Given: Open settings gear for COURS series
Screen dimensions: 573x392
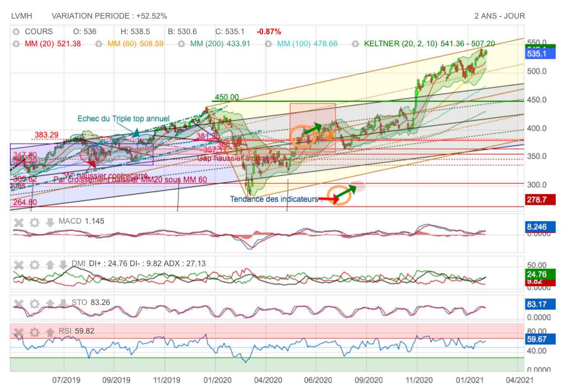Looking at the screenshot, I should [x=16, y=32].
